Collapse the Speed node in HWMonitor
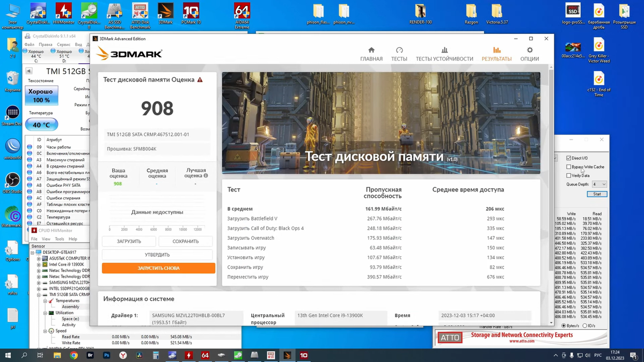The image size is (644, 362). (45, 331)
